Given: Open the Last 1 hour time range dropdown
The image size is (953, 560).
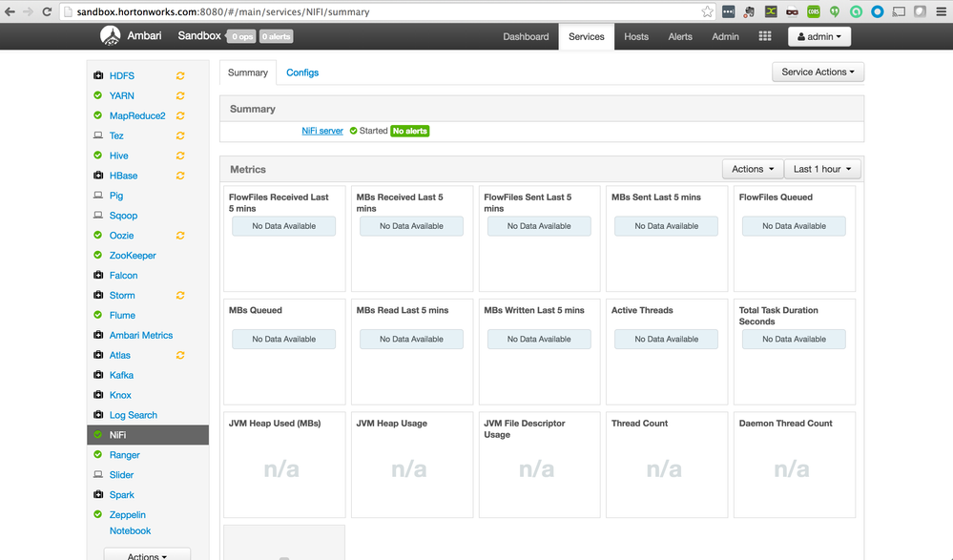Looking at the screenshot, I should coord(822,169).
